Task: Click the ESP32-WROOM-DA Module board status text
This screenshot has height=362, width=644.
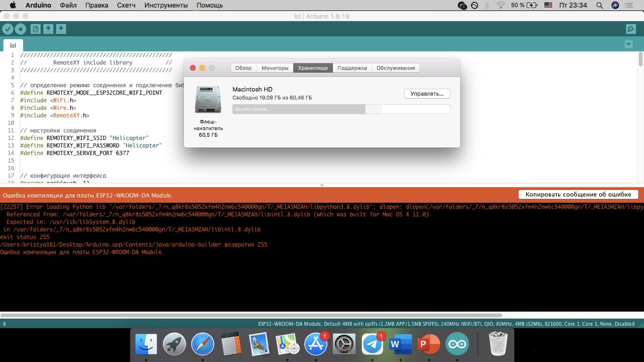Action: [x=446, y=324]
